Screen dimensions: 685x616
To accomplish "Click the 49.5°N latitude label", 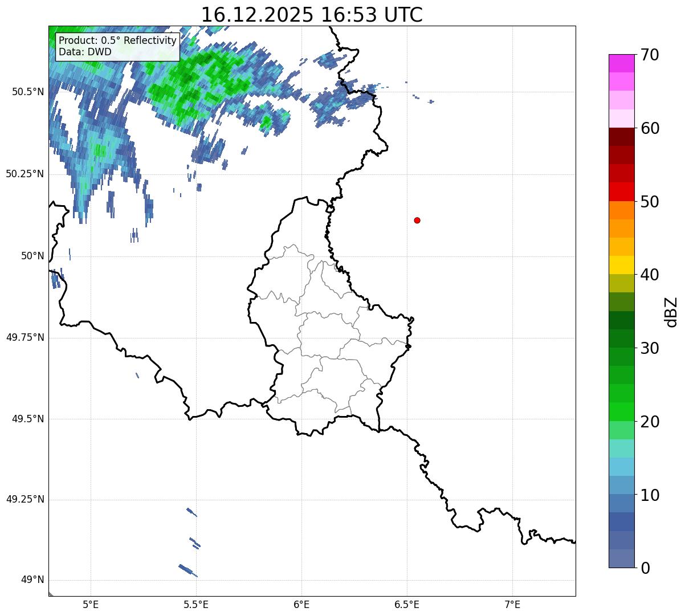I will 28,419.
